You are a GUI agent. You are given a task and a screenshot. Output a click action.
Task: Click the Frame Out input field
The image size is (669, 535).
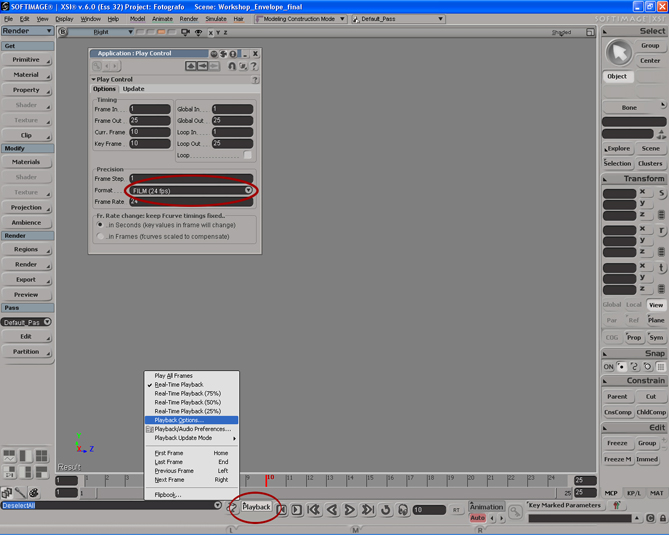(150, 120)
